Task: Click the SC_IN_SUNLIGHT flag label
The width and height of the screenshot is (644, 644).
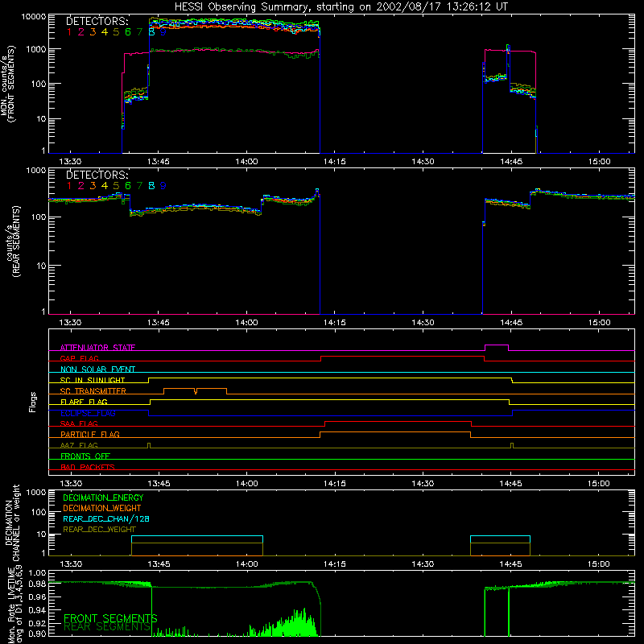Action: pos(93,380)
